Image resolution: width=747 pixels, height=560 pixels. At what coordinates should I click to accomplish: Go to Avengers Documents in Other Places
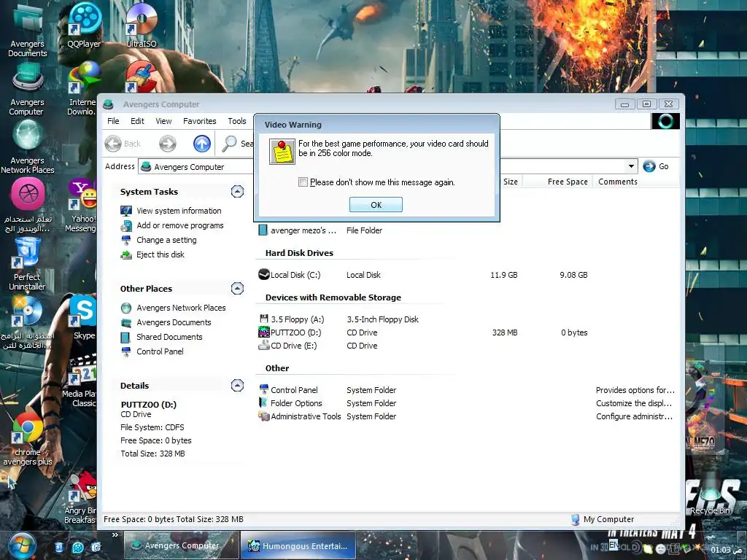174,322
